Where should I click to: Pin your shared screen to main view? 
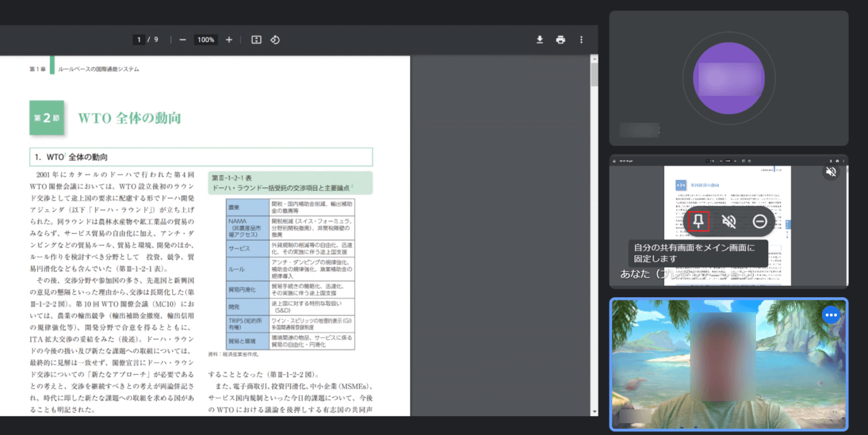[x=699, y=221]
